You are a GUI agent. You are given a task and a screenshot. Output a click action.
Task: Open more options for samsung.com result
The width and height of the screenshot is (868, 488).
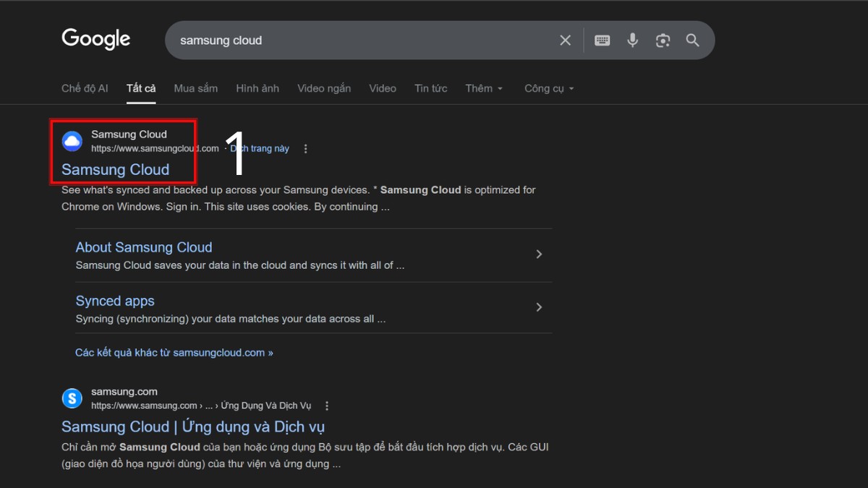(x=327, y=406)
